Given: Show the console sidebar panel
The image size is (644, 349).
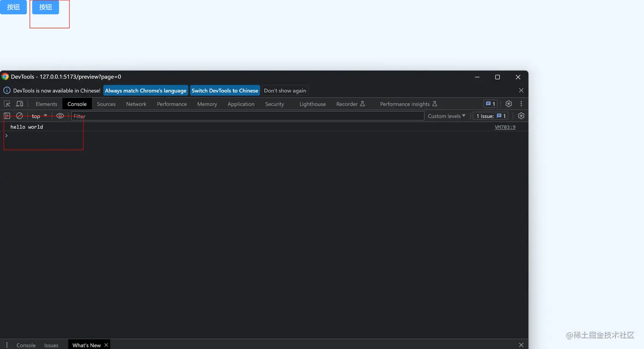Looking at the screenshot, I should click(7, 116).
